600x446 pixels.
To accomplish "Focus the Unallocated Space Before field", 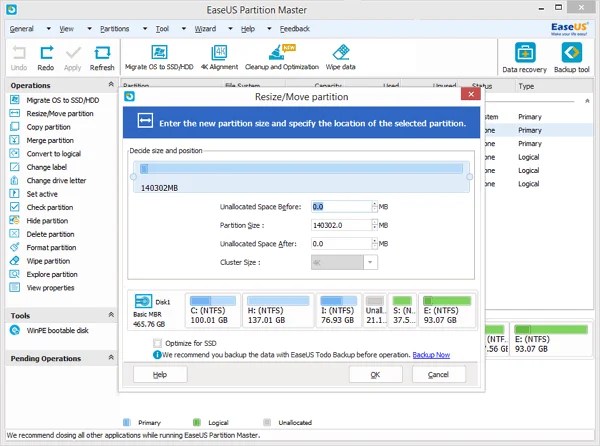I will tap(341, 207).
